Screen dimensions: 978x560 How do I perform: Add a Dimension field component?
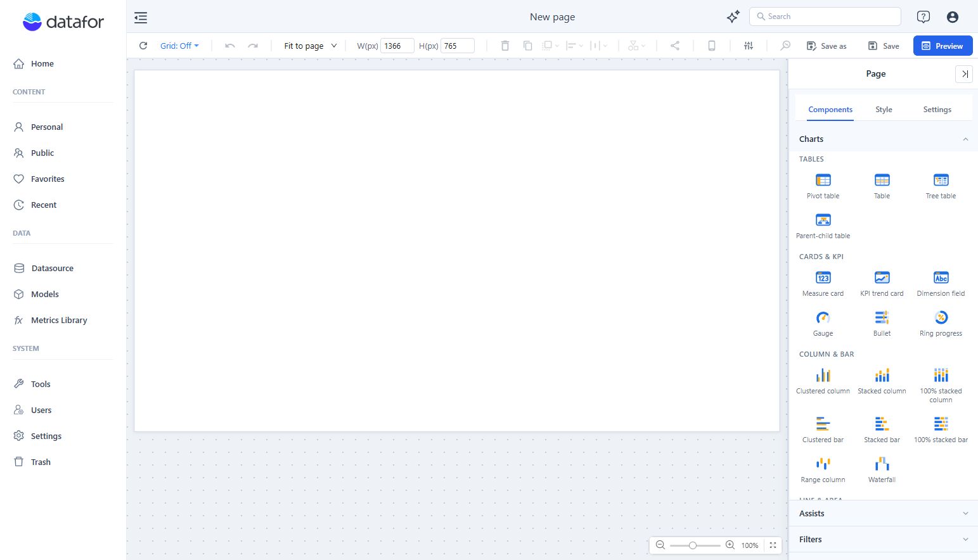pyautogui.click(x=941, y=284)
